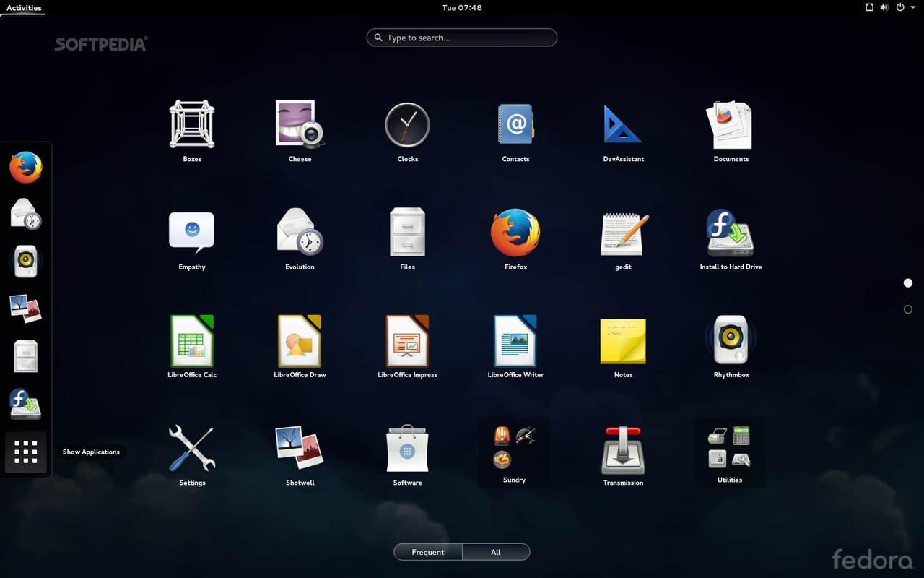The image size is (924, 578).
Task: Switch to the All tab
Action: [496, 552]
